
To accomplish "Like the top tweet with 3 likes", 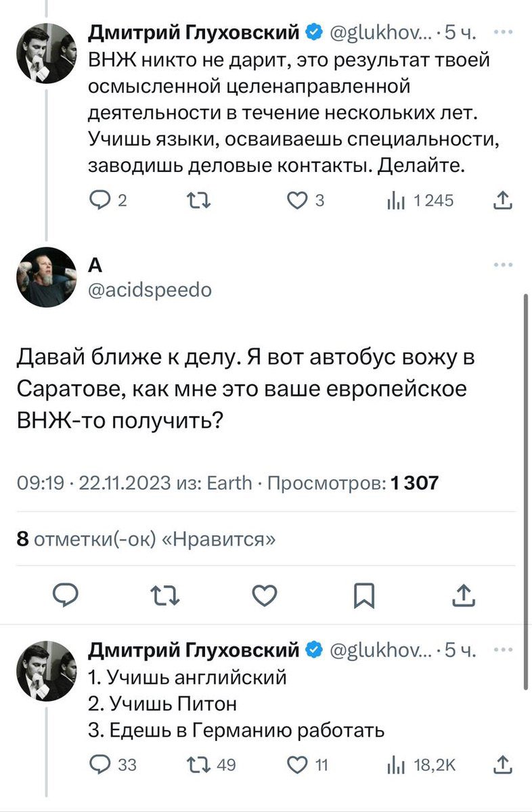I will [296, 200].
